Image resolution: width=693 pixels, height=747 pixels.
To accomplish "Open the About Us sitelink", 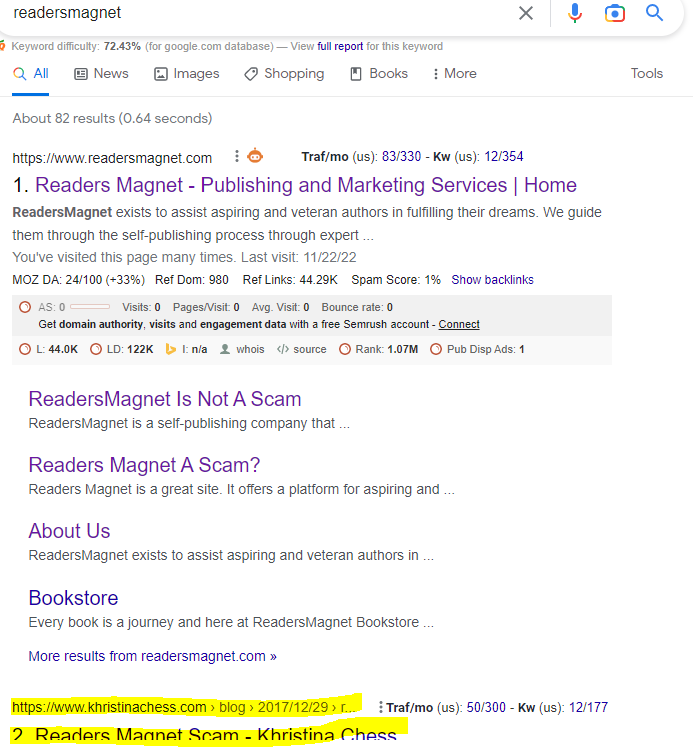I will (x=70, y=531).
